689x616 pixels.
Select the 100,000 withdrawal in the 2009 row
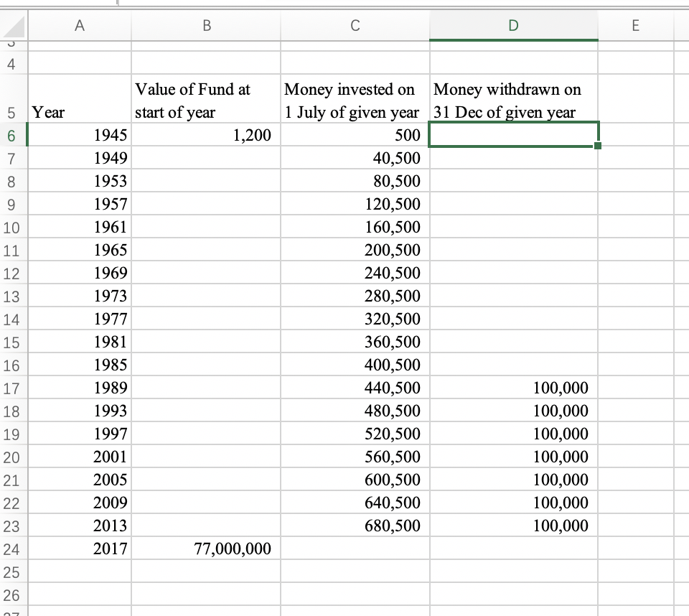coord(514,502)
